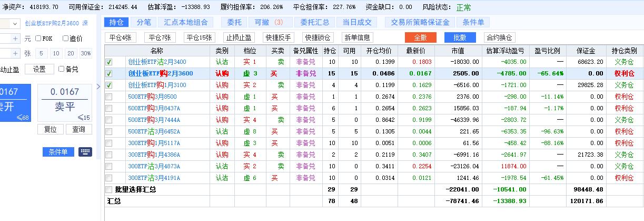This screenshot has height=221, width=644.
Task: Open the on-screen keyboard icon
Action: 85,152
